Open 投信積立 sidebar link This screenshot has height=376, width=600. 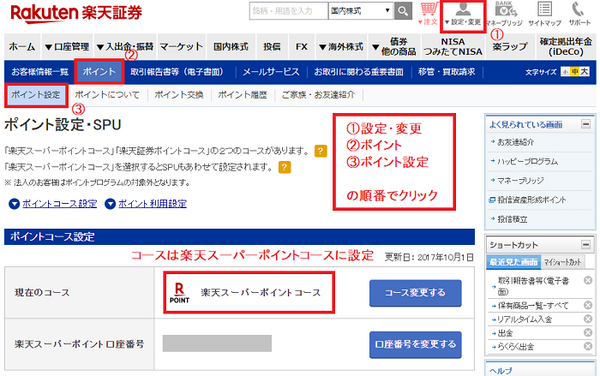pos(512,219)
